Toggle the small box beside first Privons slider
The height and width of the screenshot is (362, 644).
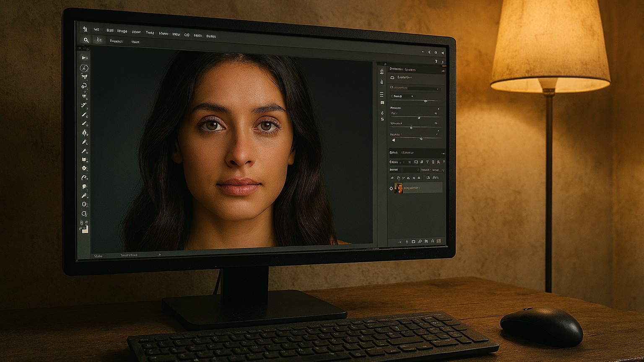pyautogui.click(x=436, y=114)
